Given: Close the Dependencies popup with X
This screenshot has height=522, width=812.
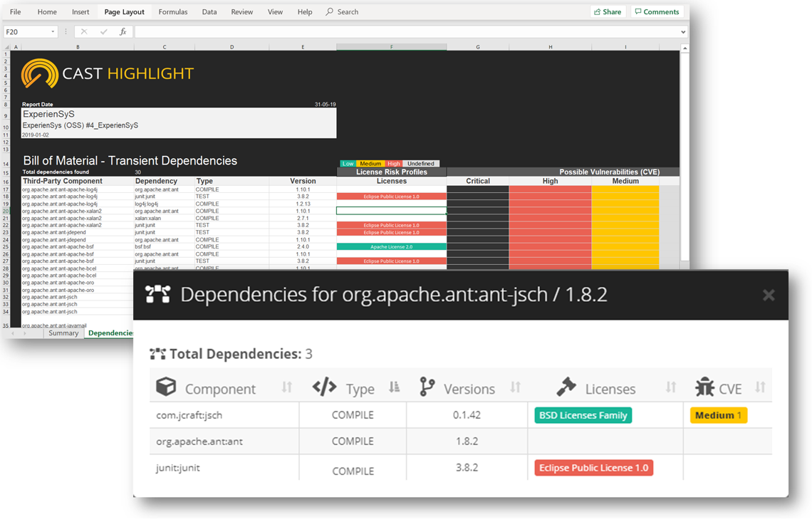Looking at the screenshot, I should [x=769, y=295].
